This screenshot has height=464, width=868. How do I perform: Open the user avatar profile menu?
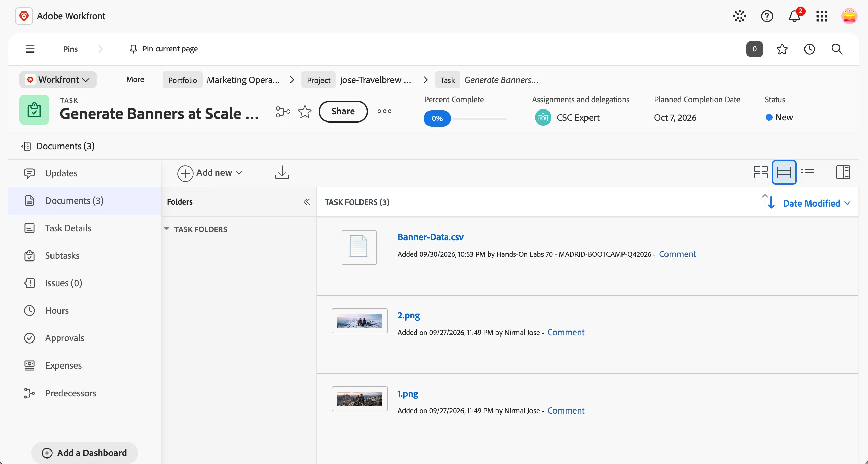tap(849, 16)
